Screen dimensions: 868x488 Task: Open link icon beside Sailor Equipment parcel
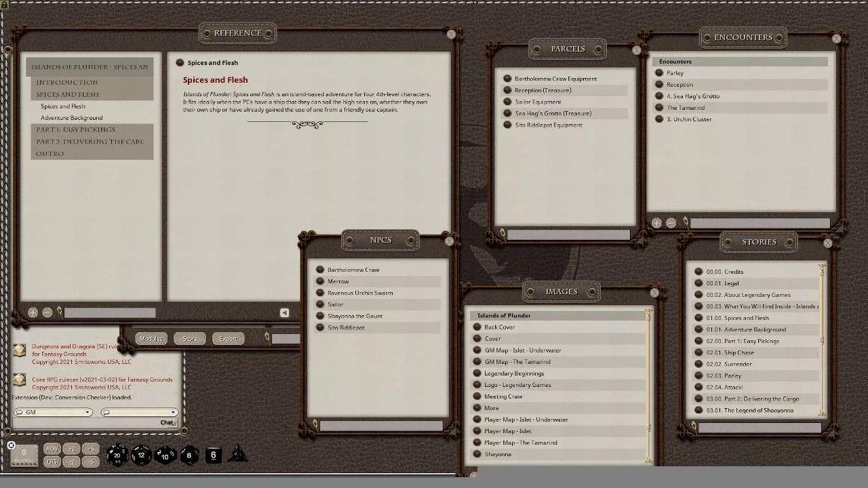coord(507,102)
